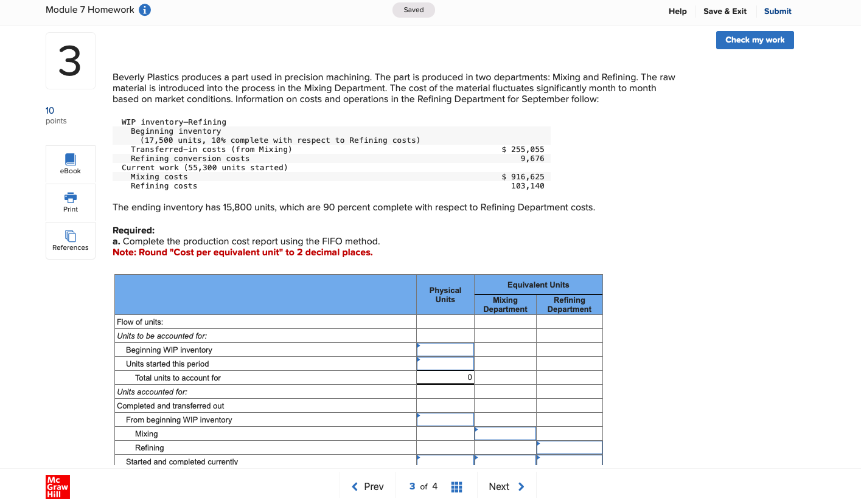
Task: Open the eBook resource
Action: coord(70,164)
